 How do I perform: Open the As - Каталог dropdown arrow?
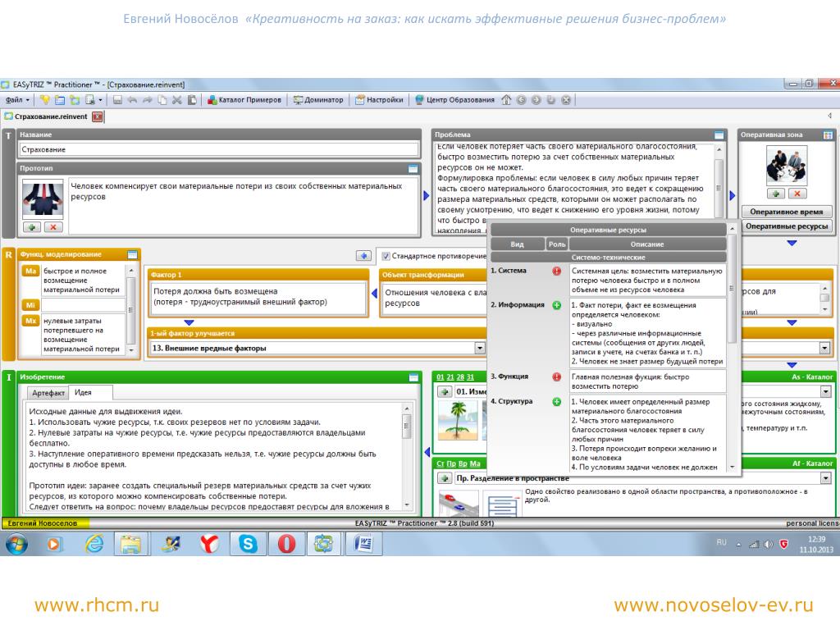click(x=825, y=391)
